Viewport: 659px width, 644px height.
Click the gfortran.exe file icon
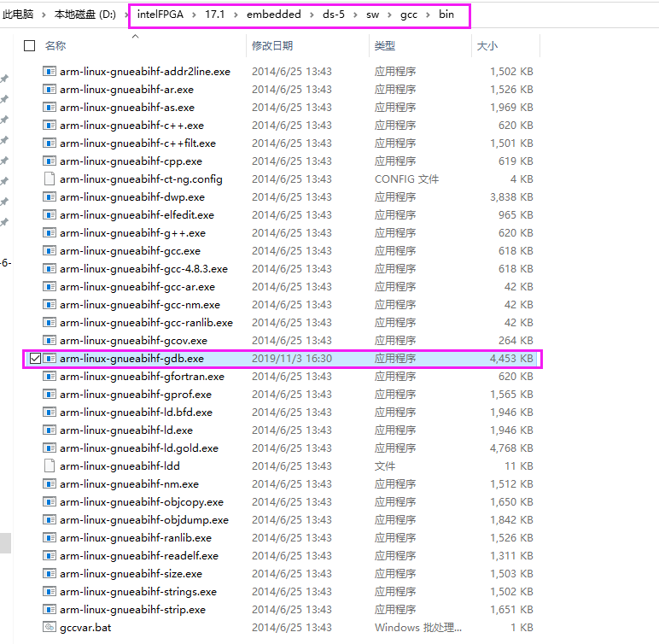point(50,377)
